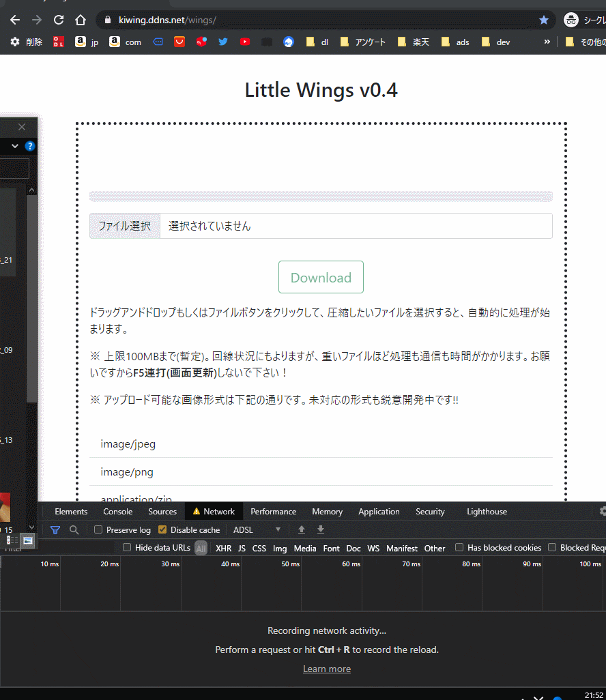Click the bookmark star in the address bar
This screenshot has height=700, width=606.
click(x=544, y=20)
